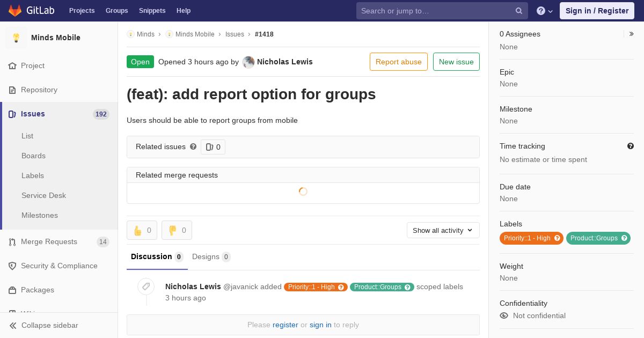The width and height of the screenshot is (644, 338).
Task: Click the Minds Mobile lightbulb avatar in sidebar
Action: click(x=16, y=38)
